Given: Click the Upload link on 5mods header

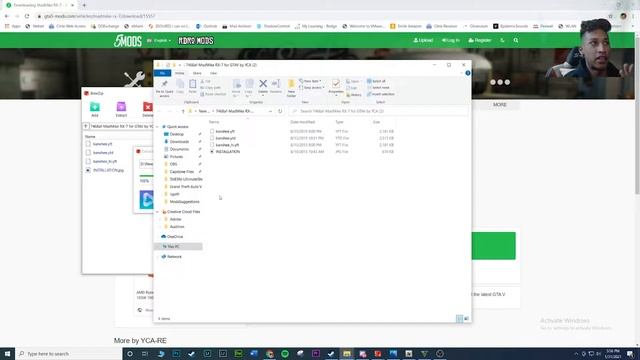Looking at the screenshot, I should point(423,40).
